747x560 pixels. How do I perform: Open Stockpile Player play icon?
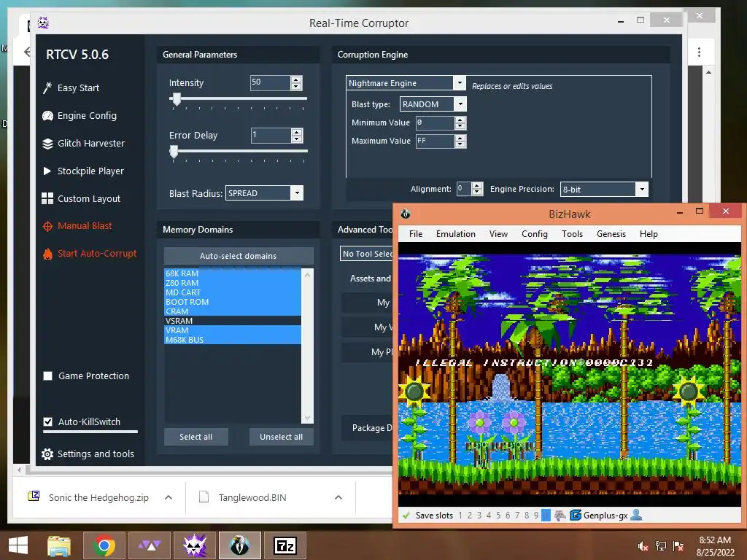[47, 171]
